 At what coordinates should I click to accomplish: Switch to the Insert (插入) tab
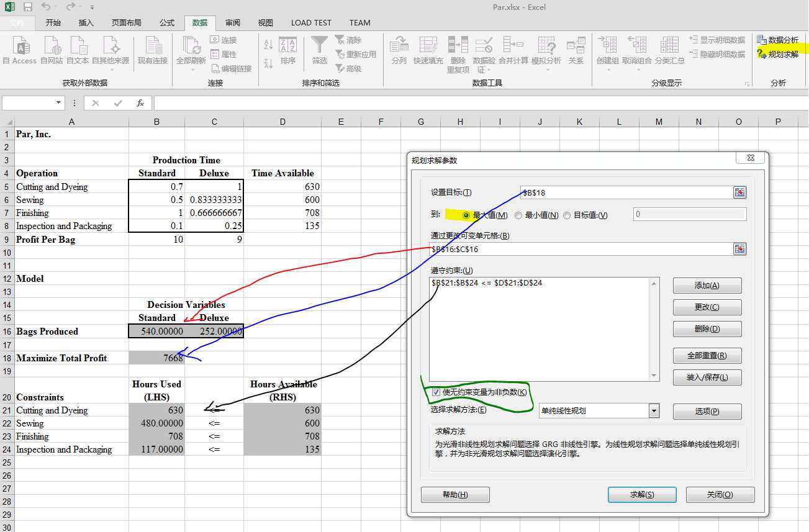click(x=86, y=23)
